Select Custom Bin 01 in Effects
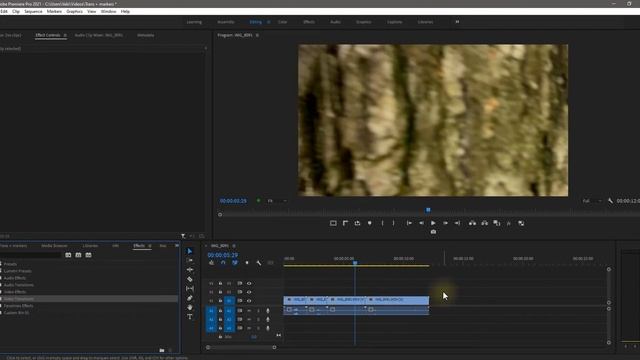 click(16, 313)
